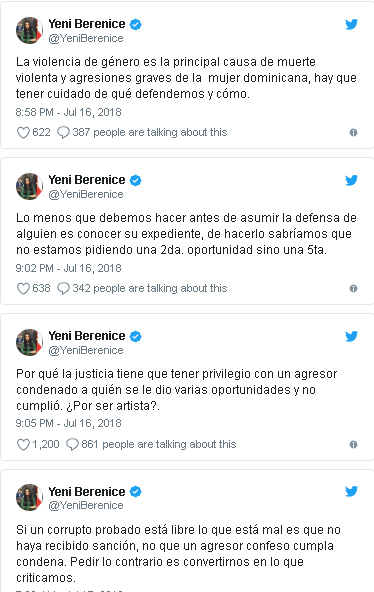Like the tweet with 622 likes

point(23,133)
